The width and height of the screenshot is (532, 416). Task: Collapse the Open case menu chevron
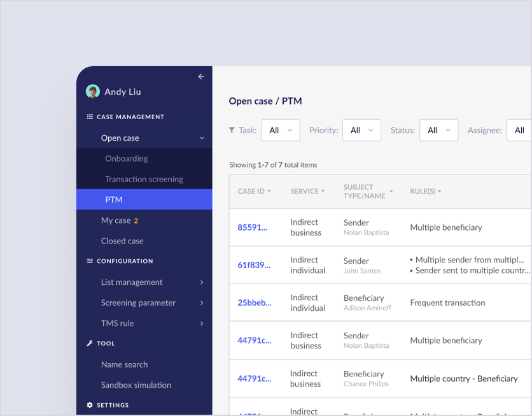(202, 138)
